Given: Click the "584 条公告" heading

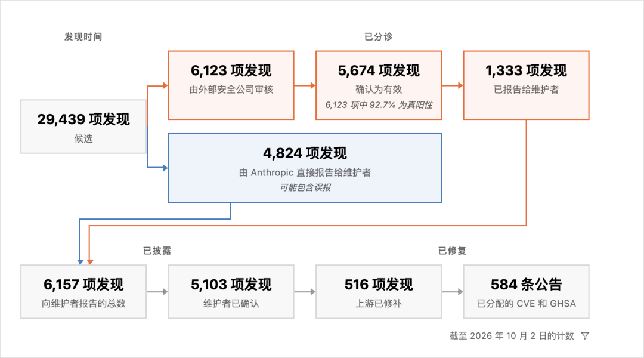Looking at the screenshot, I should pos(526,285).
